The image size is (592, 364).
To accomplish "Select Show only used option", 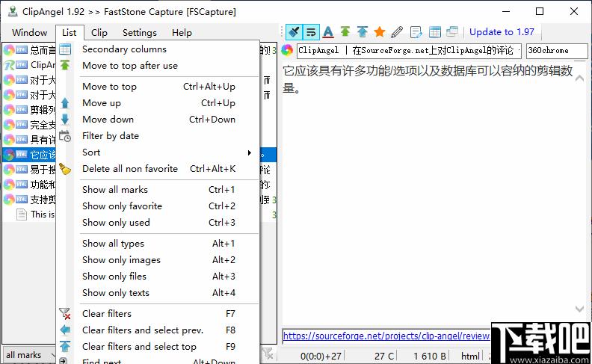I will 158,223.
